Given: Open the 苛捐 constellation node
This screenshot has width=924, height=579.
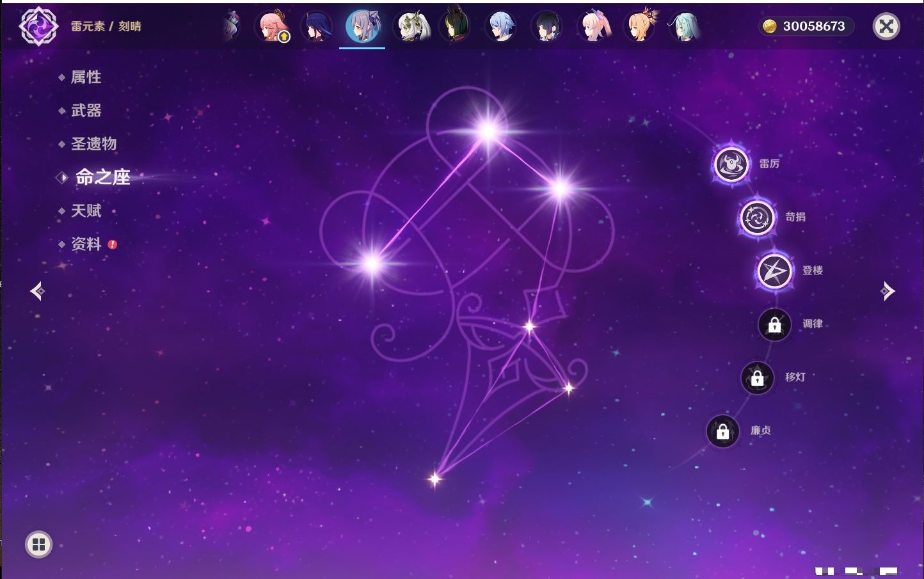Looking at the screenshot, I should click(x=757, y=218).
